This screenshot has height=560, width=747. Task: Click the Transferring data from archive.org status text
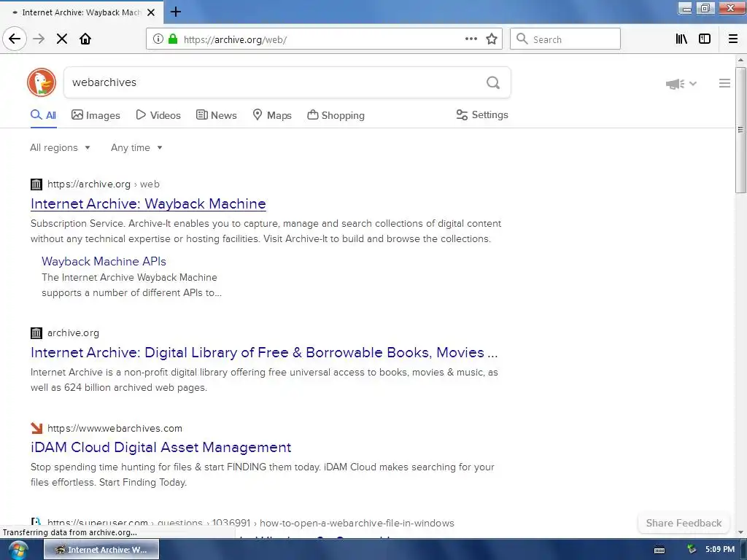coord(69,532)
